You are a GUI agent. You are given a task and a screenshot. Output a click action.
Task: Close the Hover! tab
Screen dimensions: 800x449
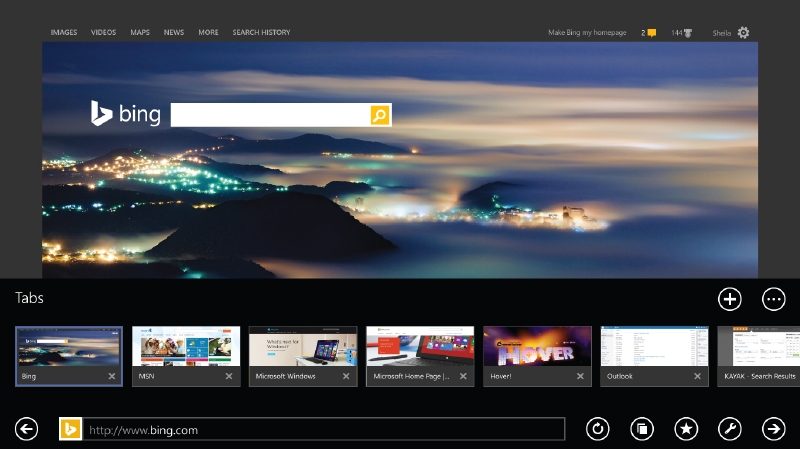point(580,376)
